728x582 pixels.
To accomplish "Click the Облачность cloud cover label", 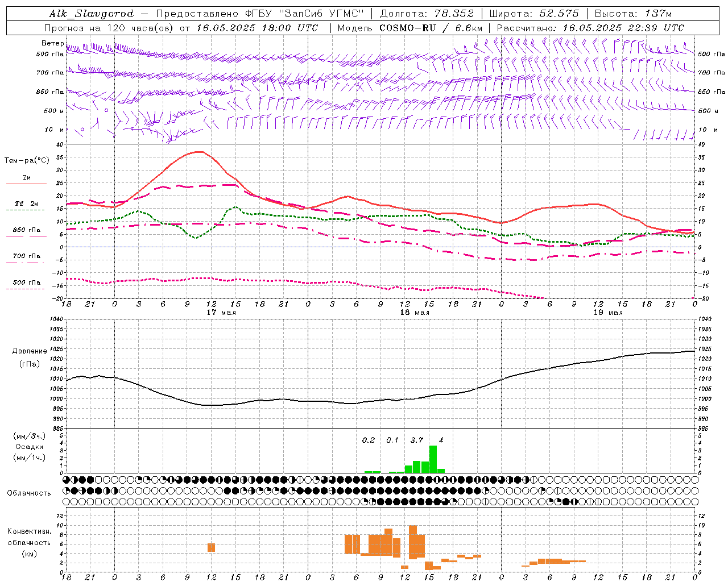I will (x=29, y=493).
